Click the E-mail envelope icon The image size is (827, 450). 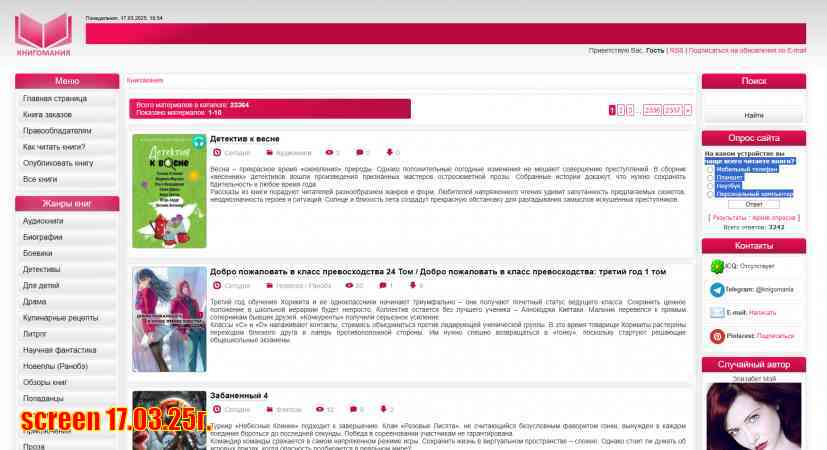click(x=717, y=312)
